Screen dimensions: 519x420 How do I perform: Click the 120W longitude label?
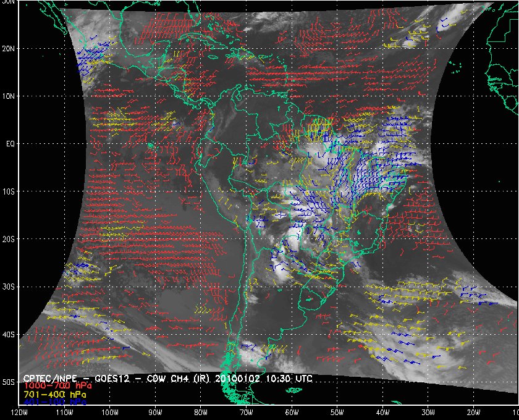pos(19,413)
